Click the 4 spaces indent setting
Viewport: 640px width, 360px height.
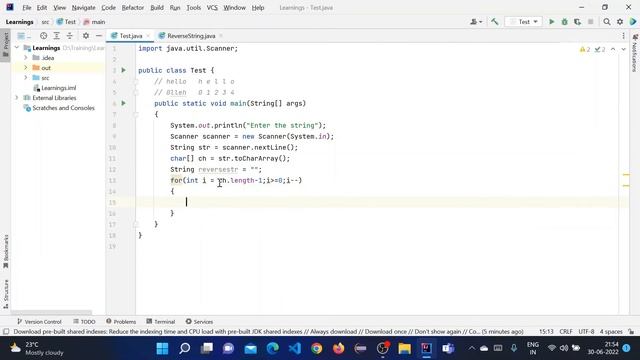[x=611, y=331]
